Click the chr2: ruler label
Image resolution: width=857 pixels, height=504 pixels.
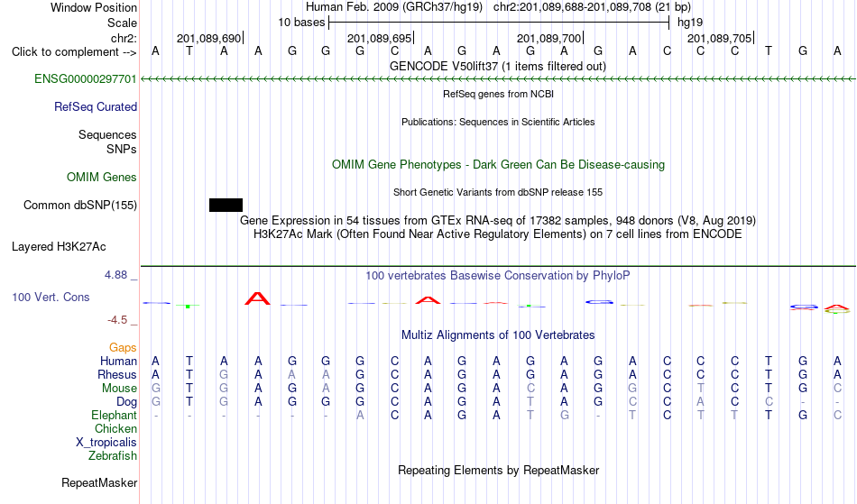(x=124, y=38)
